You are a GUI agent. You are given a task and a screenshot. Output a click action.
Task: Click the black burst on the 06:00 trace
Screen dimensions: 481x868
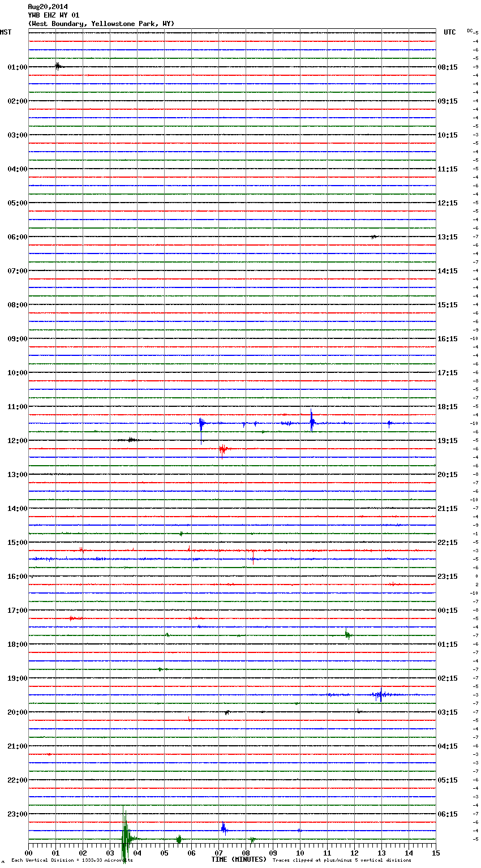[373, 237]
